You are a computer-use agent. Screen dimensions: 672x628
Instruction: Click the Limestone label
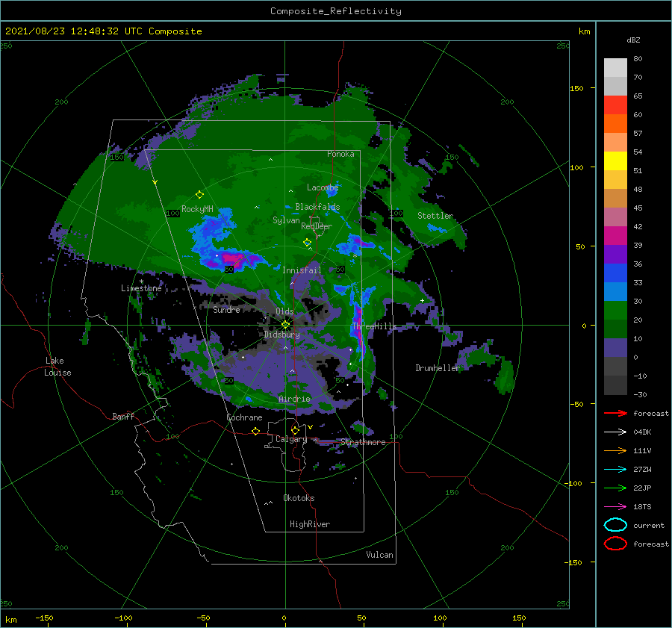pyautogui.click(x=141, y=288)
